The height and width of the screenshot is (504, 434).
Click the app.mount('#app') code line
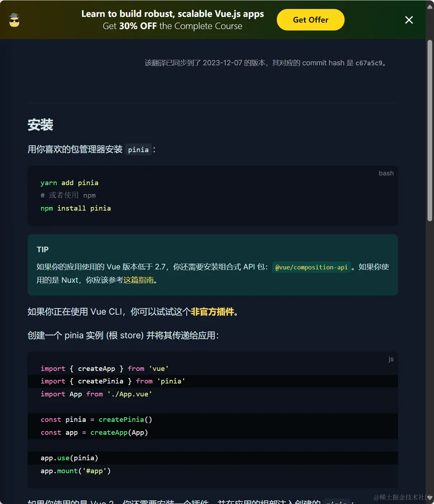(76, 471)
